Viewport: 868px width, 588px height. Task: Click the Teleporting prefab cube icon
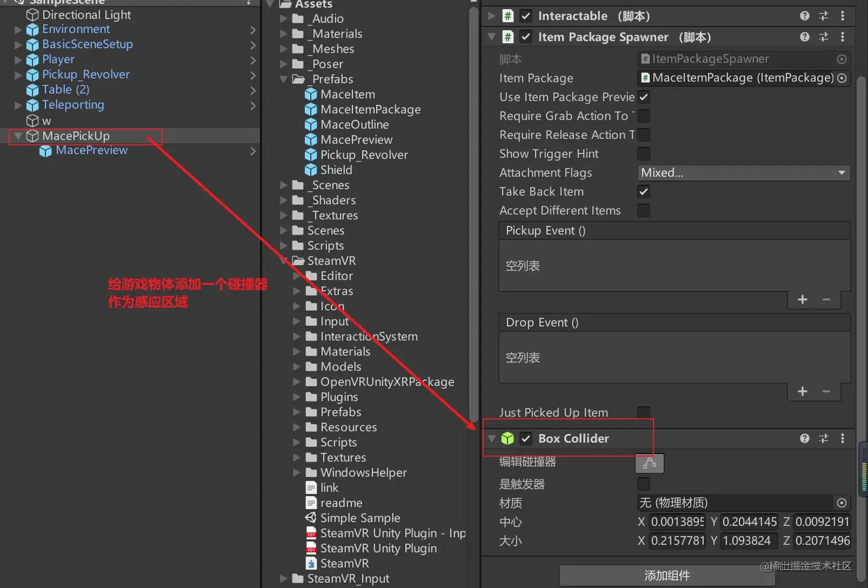33,105
